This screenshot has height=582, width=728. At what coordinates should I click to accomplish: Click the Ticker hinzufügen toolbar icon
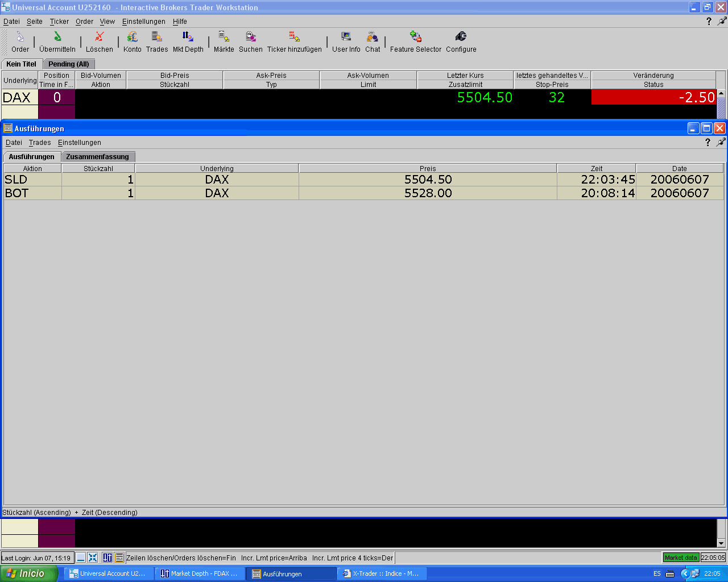(x=295, y=42)
